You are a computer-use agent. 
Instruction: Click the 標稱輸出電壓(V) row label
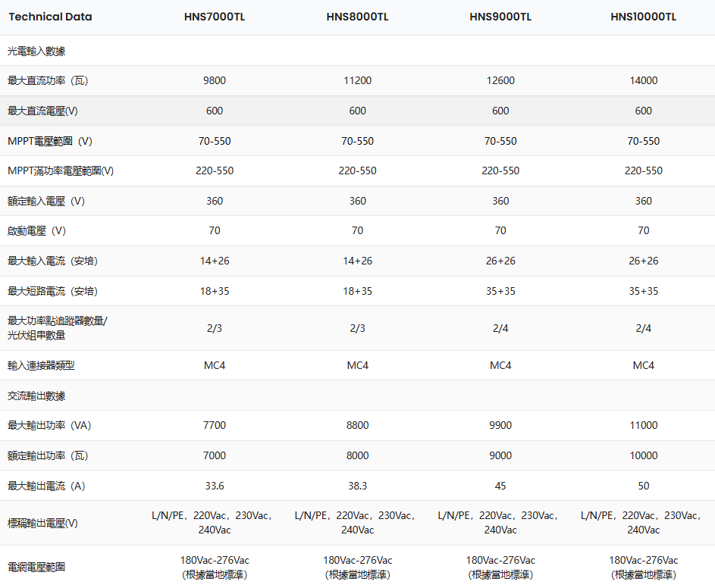42,523
